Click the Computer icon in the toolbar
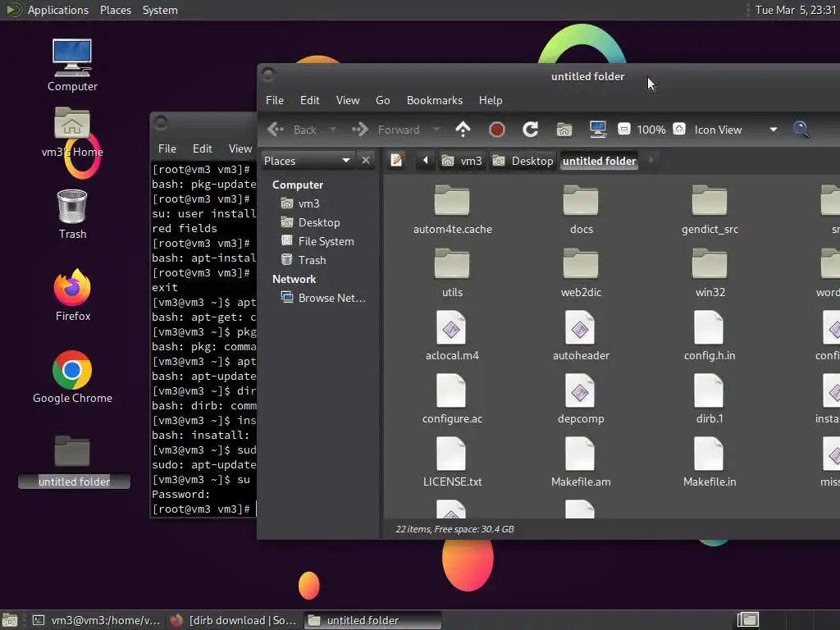Screen dimensions: 840x630 [598, 130]
